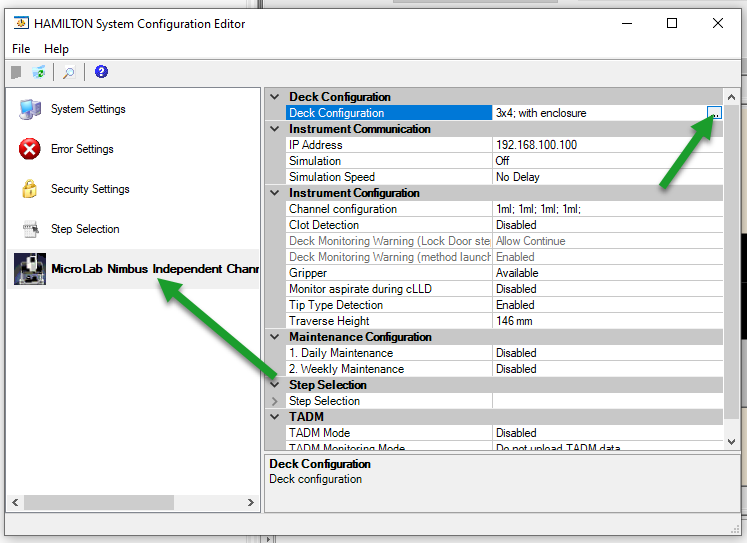The image size is (747, 543).
Task: Open the blue Help question-mark icon
Action: tap(101, 72)
